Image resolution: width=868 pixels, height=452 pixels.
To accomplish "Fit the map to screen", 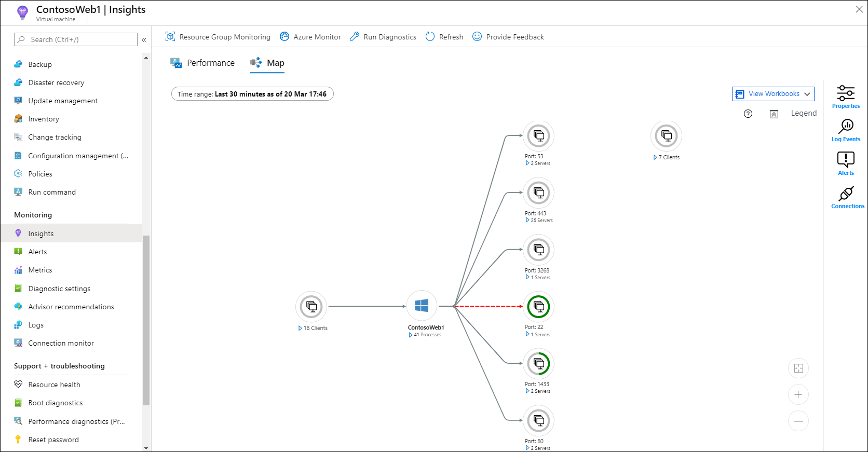I will pyautogui.click(x=798, y=368).
